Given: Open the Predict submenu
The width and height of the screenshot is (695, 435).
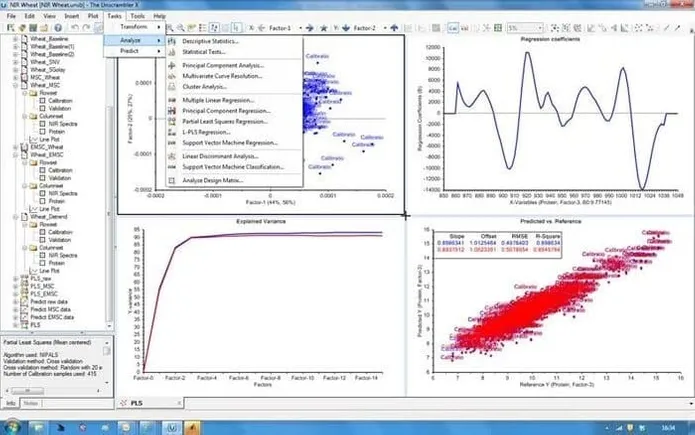Looking at the screenshot, I should tap(134, 51).
